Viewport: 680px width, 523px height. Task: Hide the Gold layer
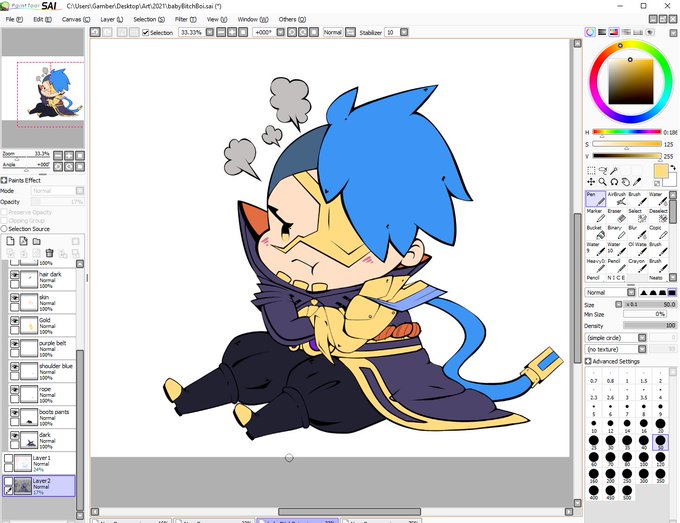[14, 321]
